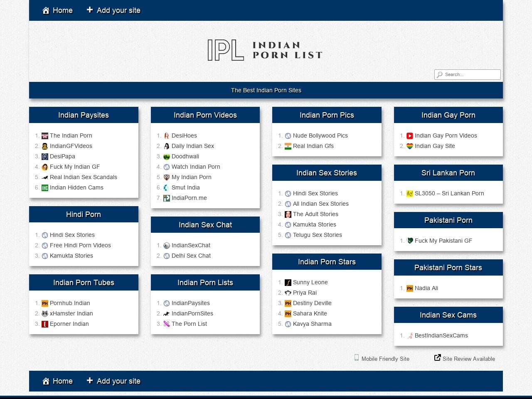Click the favicon next to DesiHoes

167,136
